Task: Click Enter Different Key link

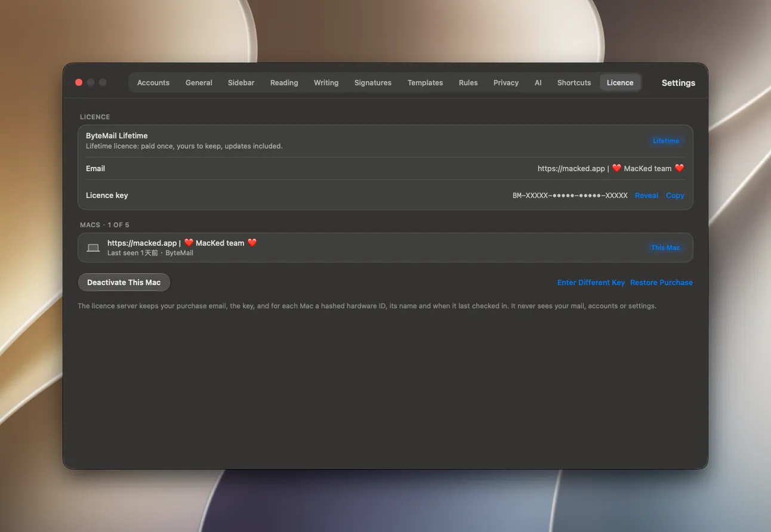Action: coord(591,283)
